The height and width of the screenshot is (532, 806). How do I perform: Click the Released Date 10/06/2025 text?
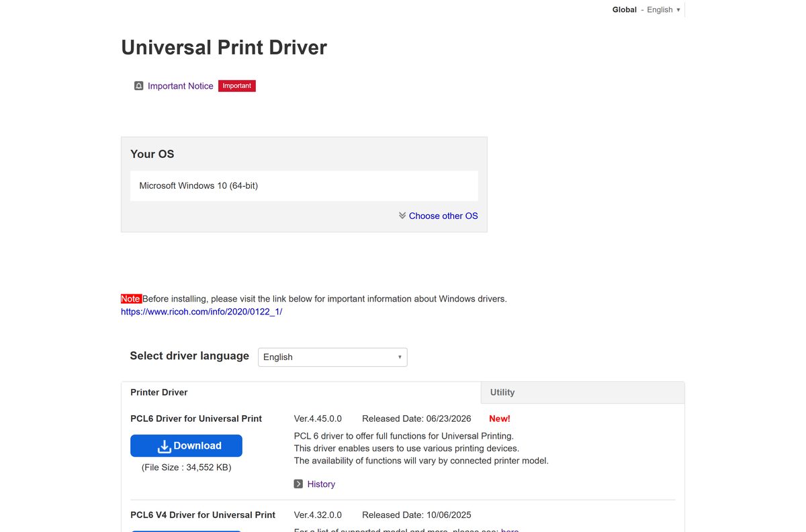click(416, 515)
